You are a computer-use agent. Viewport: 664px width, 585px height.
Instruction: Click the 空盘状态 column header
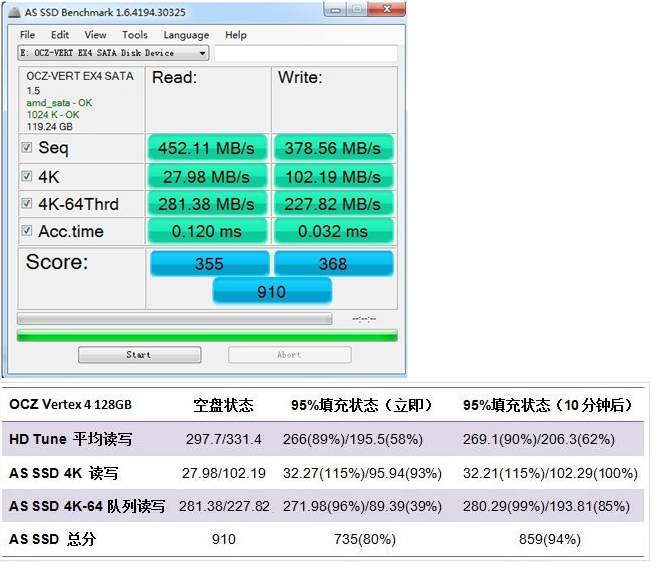(223, 405)
